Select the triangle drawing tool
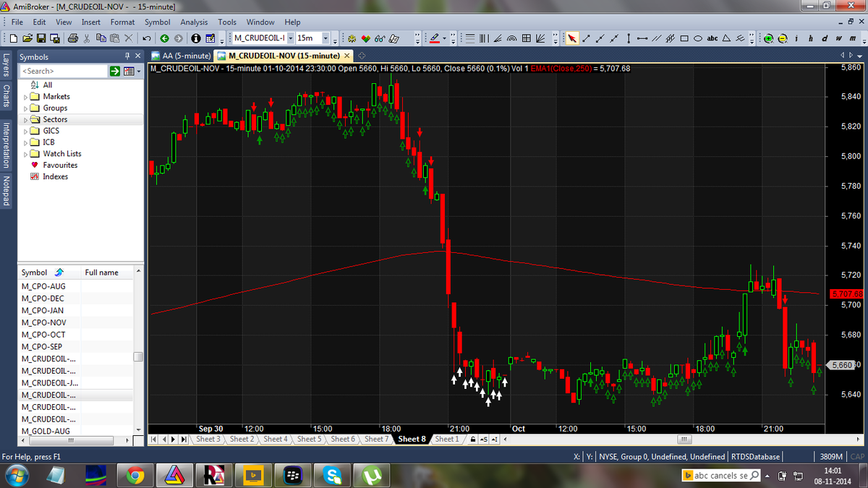 point(726,38)
